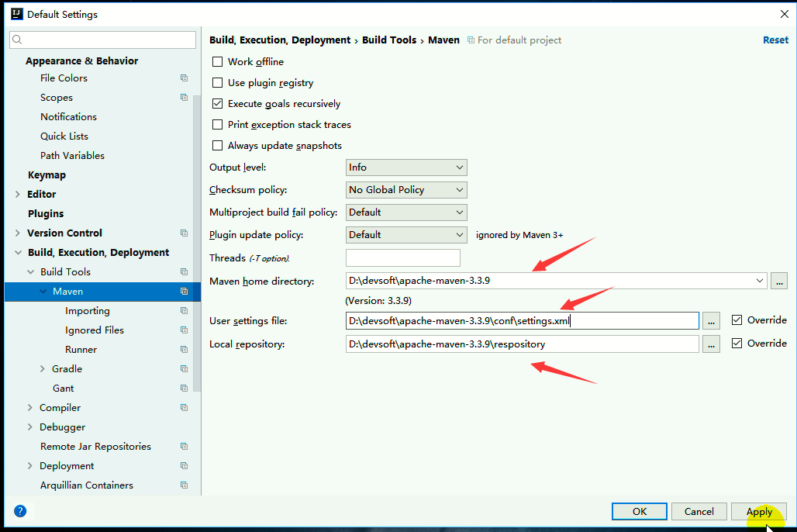
Task: Uncheck Execute goals recursively
Action: click(x=218, y=104)
